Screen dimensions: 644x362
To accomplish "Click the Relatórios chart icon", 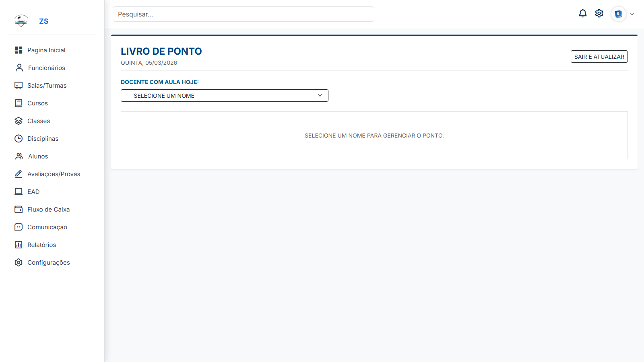I will coord(19,245).
